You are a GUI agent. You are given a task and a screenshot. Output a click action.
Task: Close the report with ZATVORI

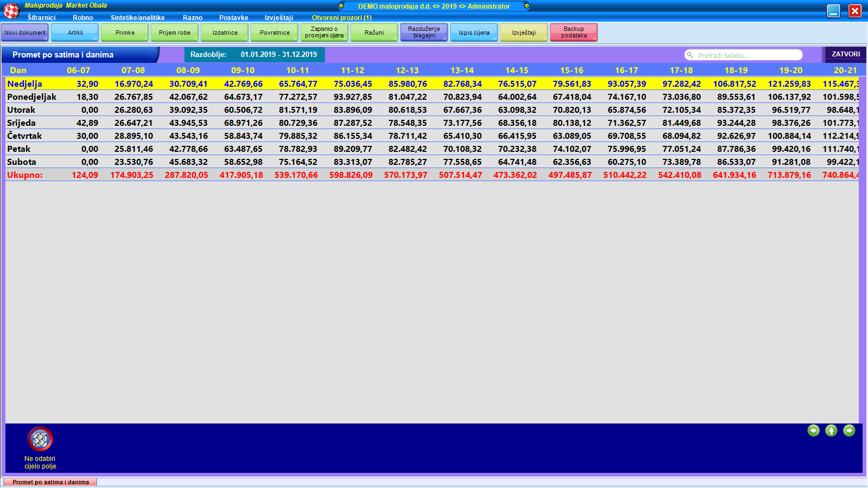845,54
